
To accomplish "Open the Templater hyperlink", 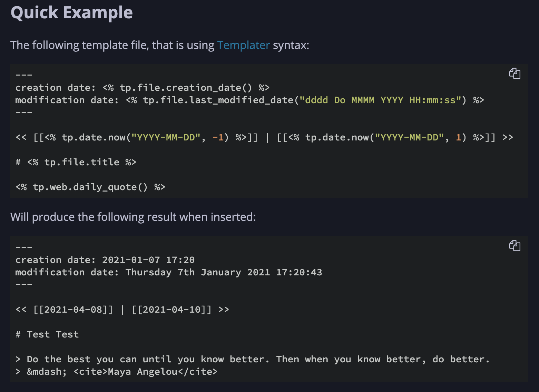I will (x=243, y=45).
